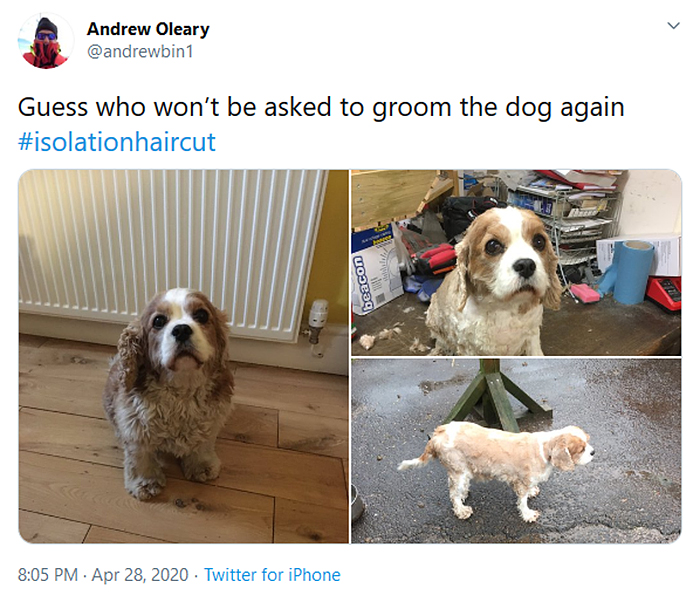Open Andrew Oleary's profile avatar
This screenshot has height=595, width=700.
[46, 41]
